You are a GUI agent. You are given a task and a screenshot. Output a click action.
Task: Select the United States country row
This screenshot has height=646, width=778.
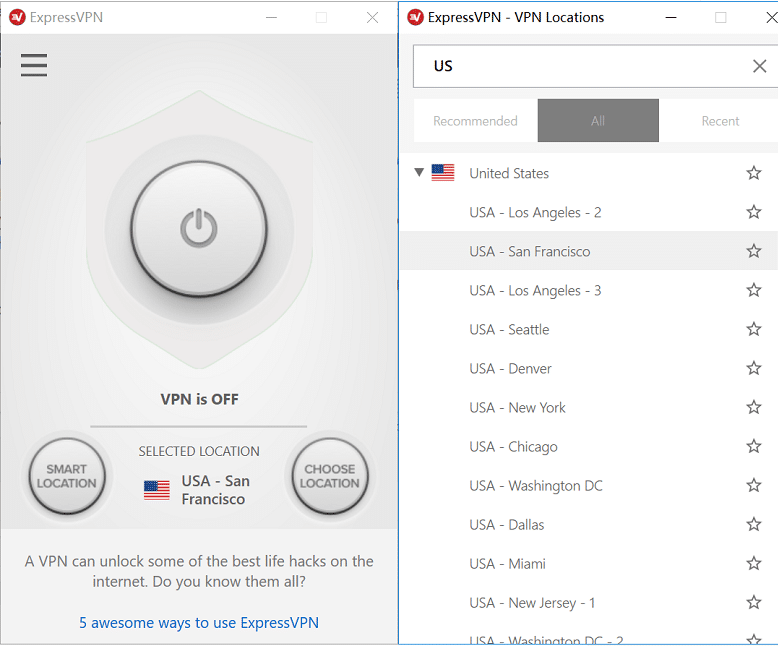[x=589, y=173]
